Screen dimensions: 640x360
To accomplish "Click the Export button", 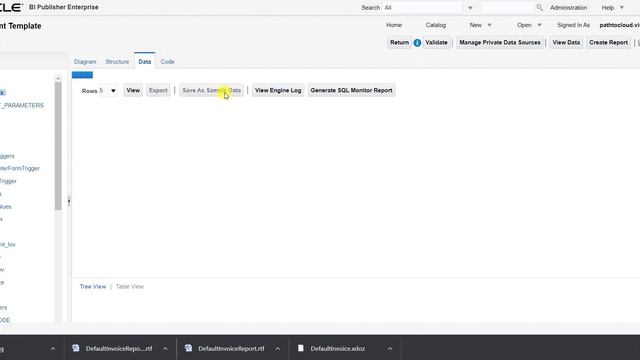I will pyautogui.click(x=158, y=91).
